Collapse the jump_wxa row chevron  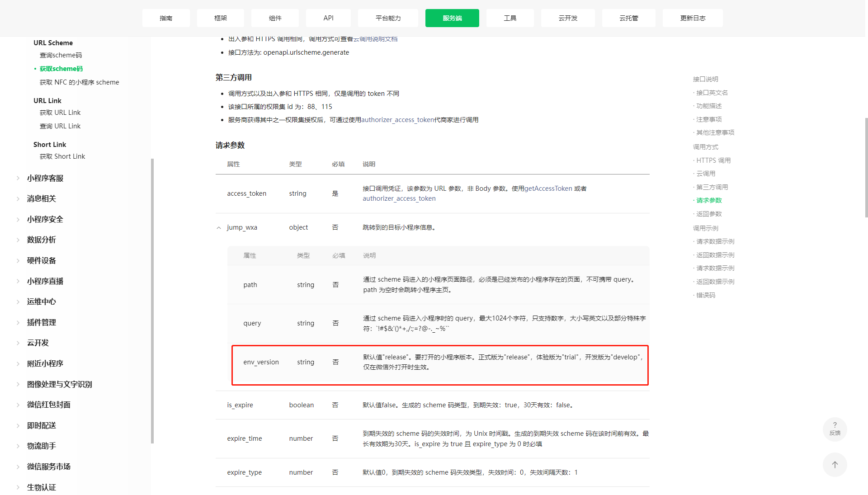click(x=219, y=228)
